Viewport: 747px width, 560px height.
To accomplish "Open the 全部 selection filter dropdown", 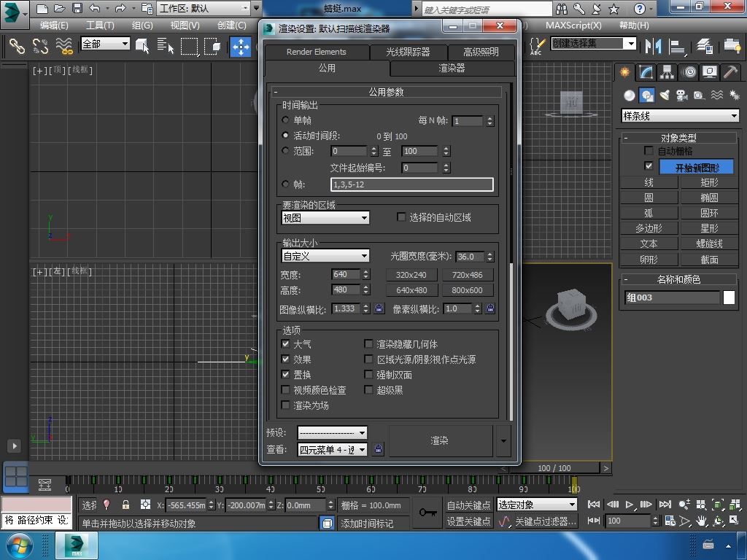I will point(105,44).
